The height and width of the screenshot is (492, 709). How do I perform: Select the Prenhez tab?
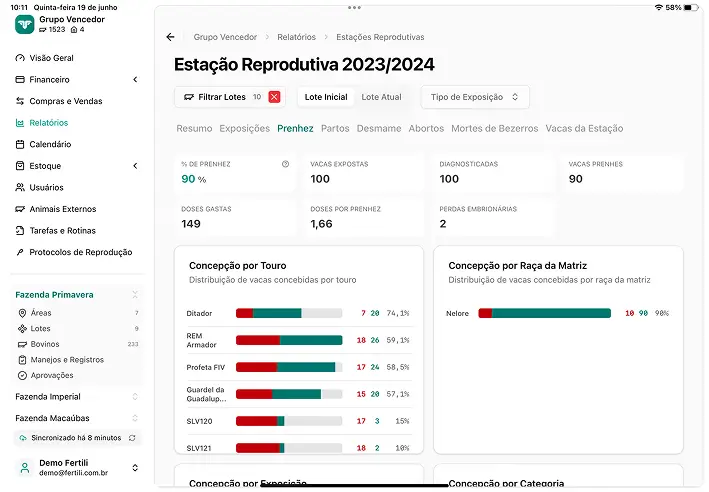(295, 128)
